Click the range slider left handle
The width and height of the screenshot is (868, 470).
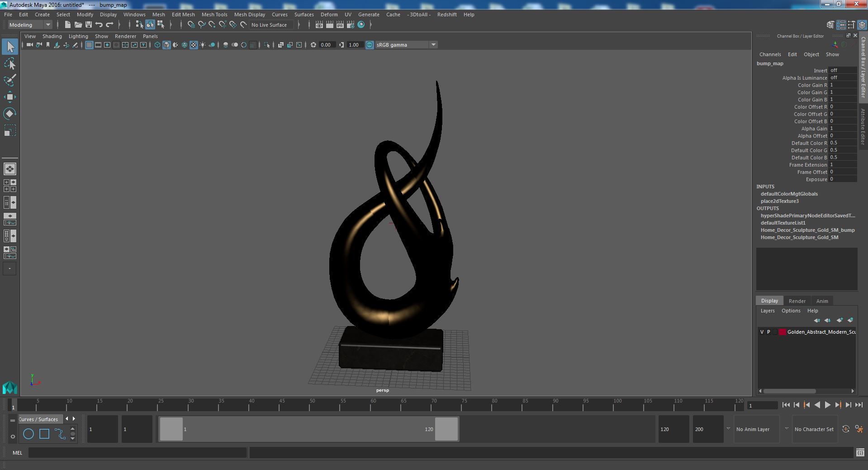tap(171, 429)
